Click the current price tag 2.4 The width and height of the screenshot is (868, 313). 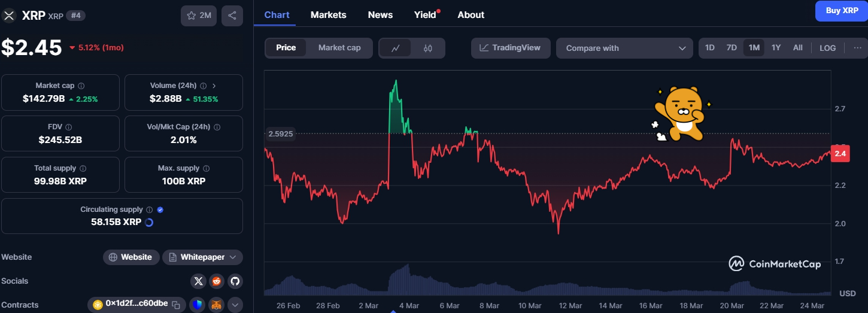point(840,154)
